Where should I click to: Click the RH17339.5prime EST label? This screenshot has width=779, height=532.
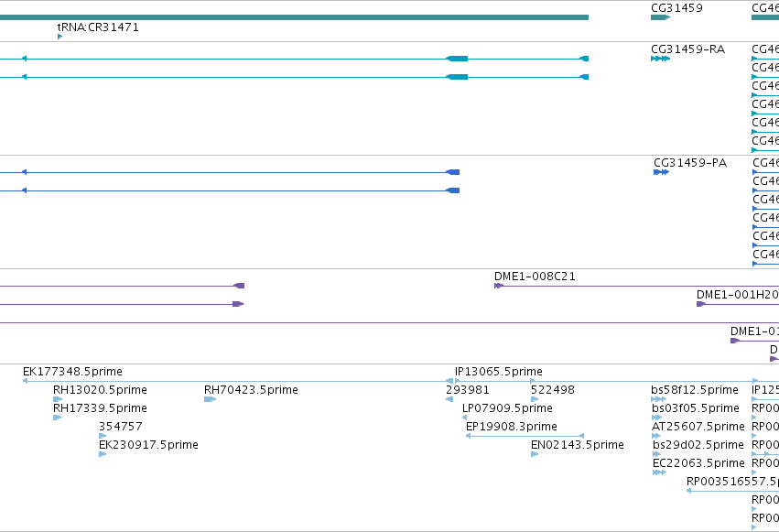(x=100, y=408)
